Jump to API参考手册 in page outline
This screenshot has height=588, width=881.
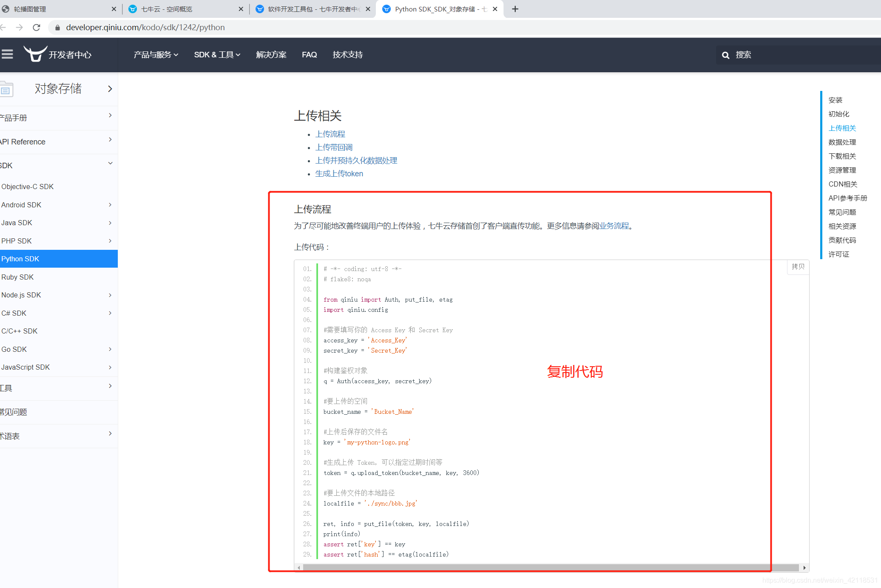[848, 198]
